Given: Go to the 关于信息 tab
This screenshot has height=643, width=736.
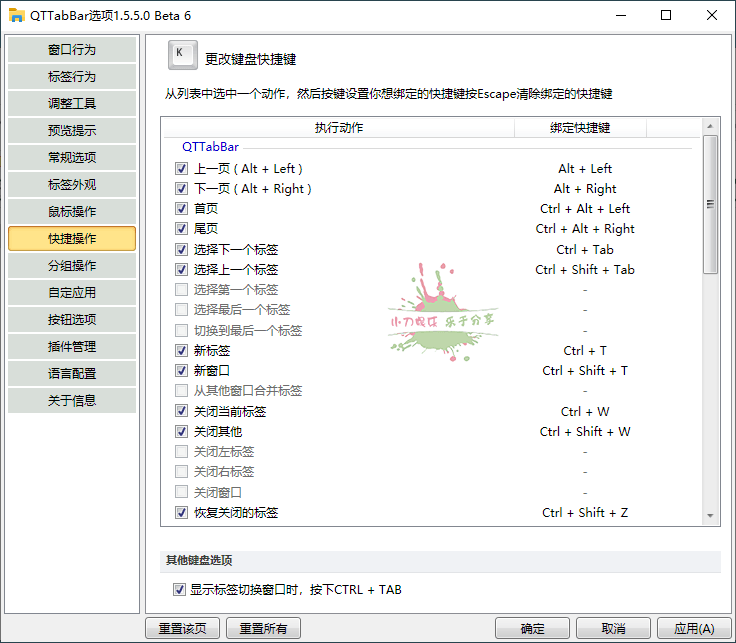Looking at the screenshot, I should point(72,401).
